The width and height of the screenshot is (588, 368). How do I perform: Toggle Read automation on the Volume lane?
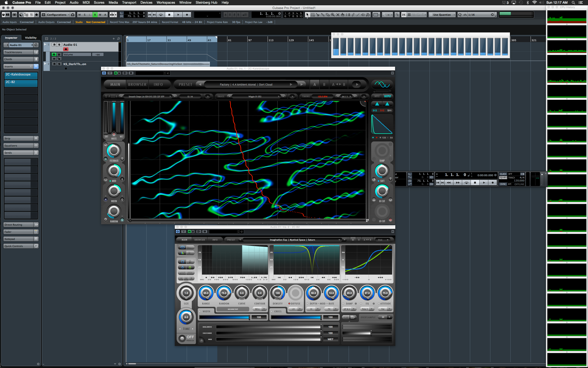[54, 55]
